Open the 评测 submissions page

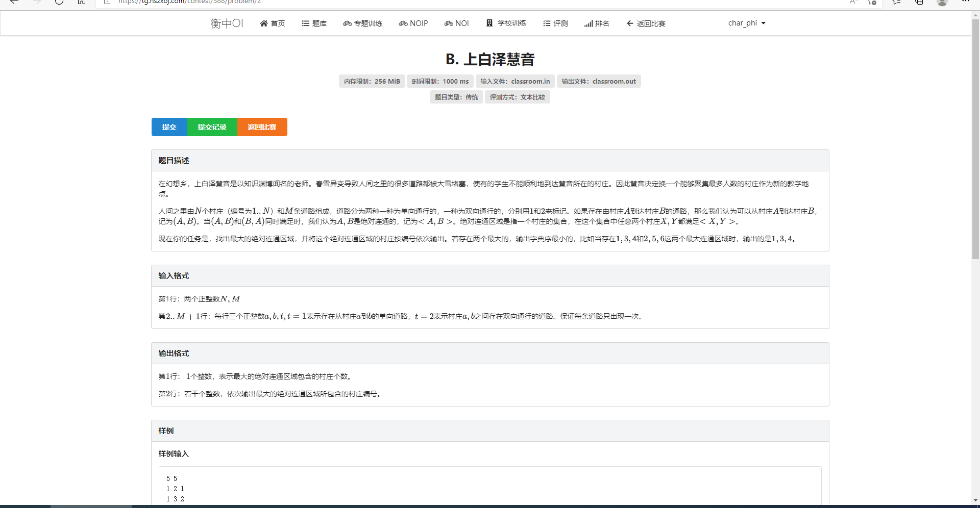pos(555,23)
